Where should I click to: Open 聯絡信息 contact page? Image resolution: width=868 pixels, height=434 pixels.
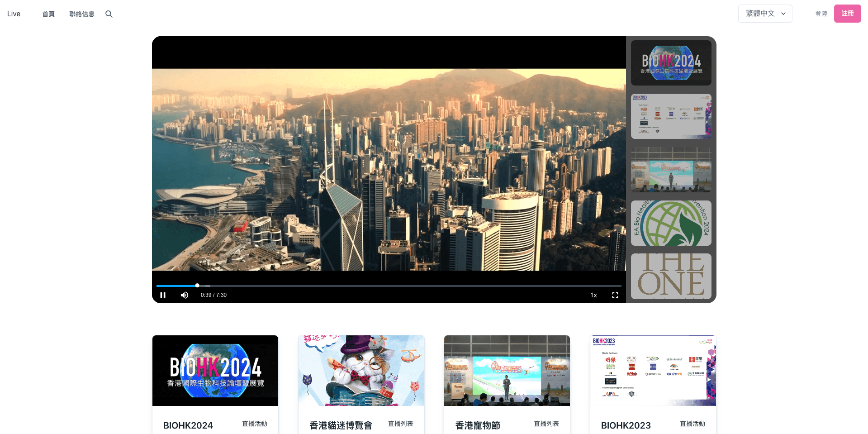click(x=82, y=14)
